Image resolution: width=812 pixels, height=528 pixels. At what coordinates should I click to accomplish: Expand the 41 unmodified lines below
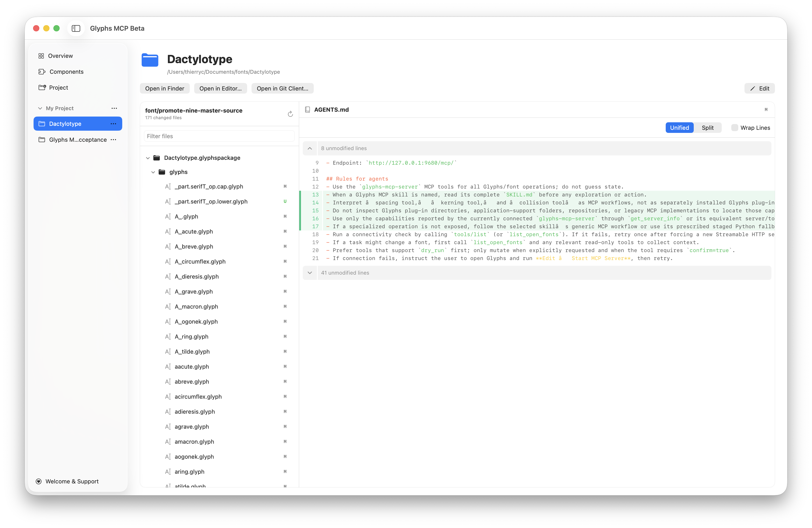click(310, 273)
